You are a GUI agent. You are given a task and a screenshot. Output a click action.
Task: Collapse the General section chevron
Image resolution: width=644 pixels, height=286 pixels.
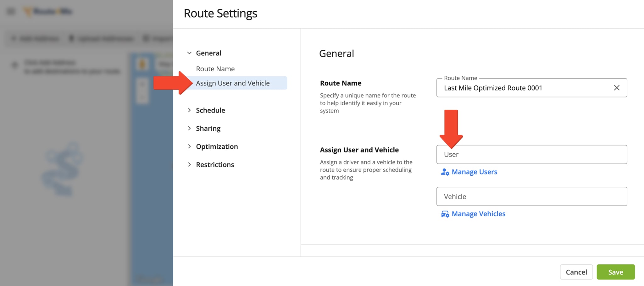click(x=189, y=53)
